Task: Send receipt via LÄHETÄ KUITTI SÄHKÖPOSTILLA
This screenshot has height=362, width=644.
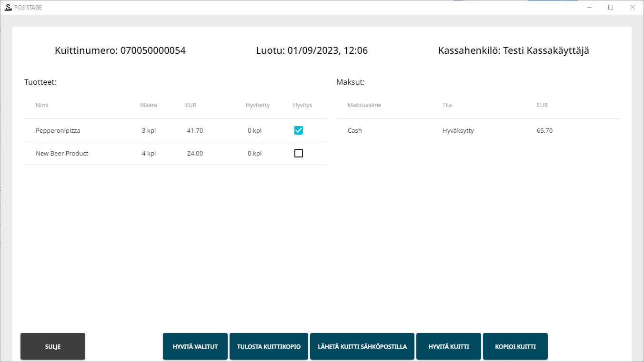Action: point(362,346)
